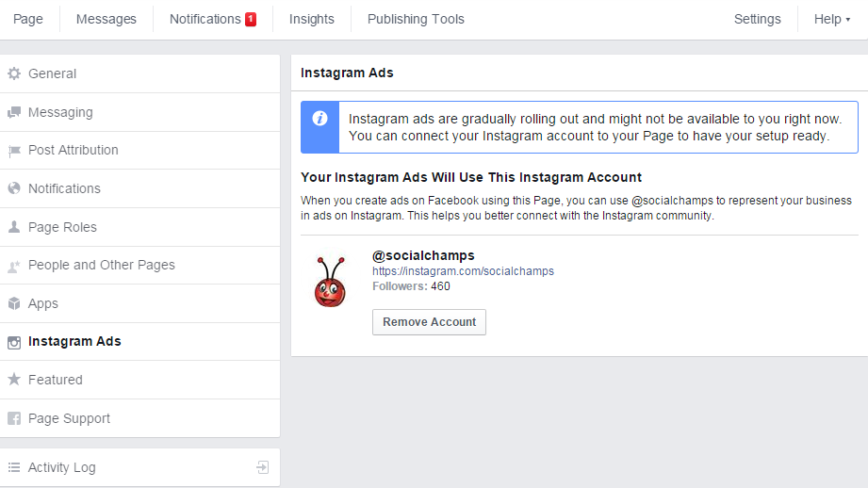Open Publishing Tools tab
The width and height of the screenshot is (868, 488).
(x=416, y=20)
